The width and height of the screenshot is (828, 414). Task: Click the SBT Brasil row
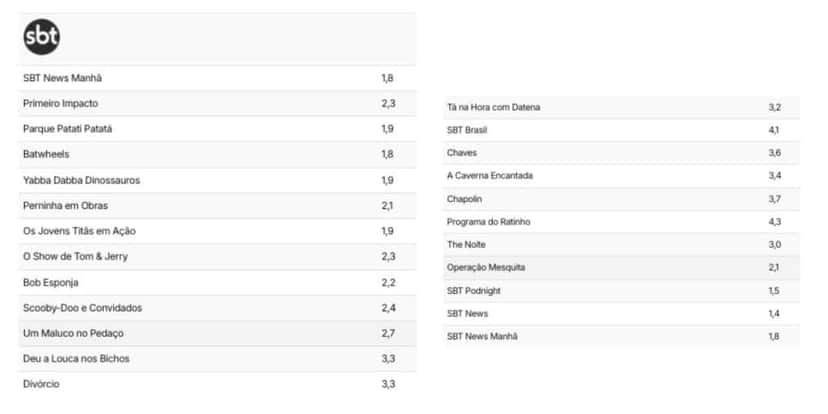tap(621, 130)
